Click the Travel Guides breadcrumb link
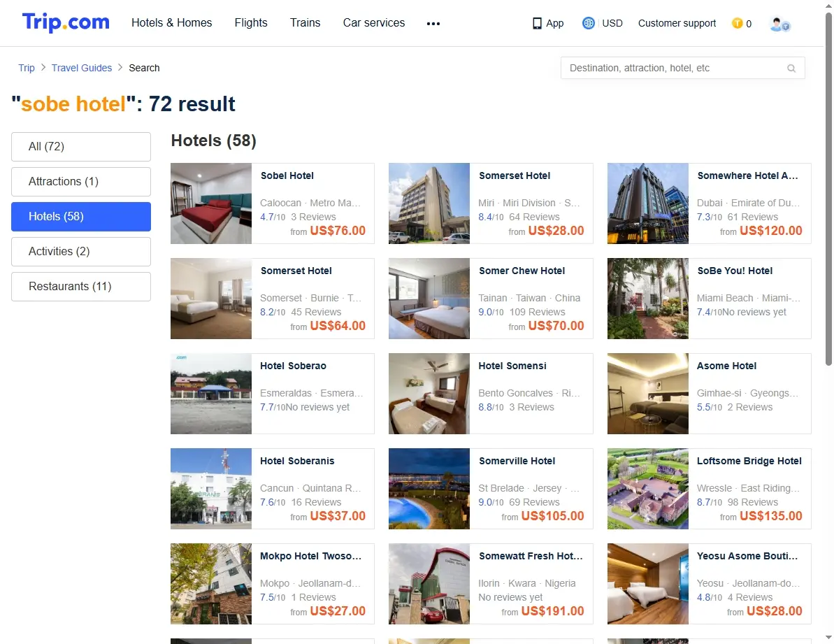 click(x=82, y=68)
